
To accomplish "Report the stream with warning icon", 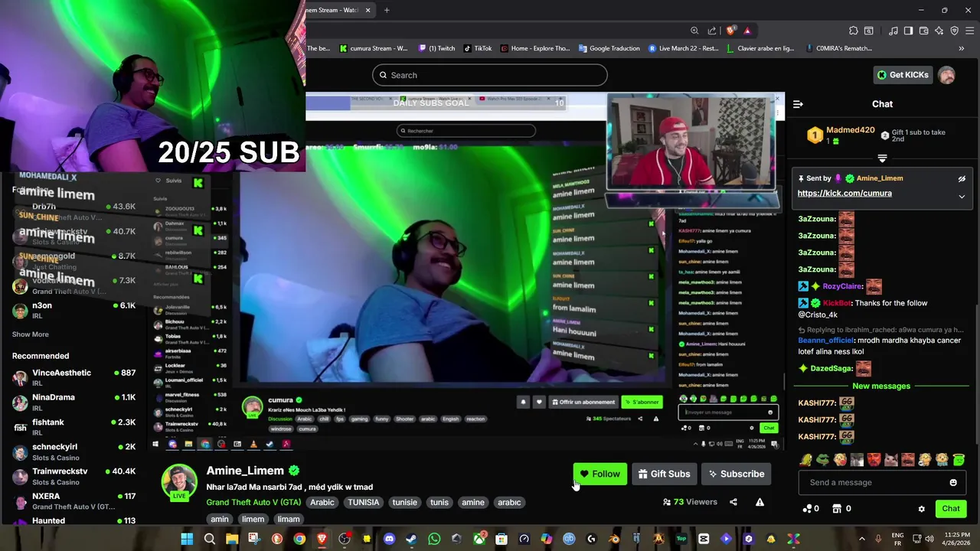I will 759,502.
